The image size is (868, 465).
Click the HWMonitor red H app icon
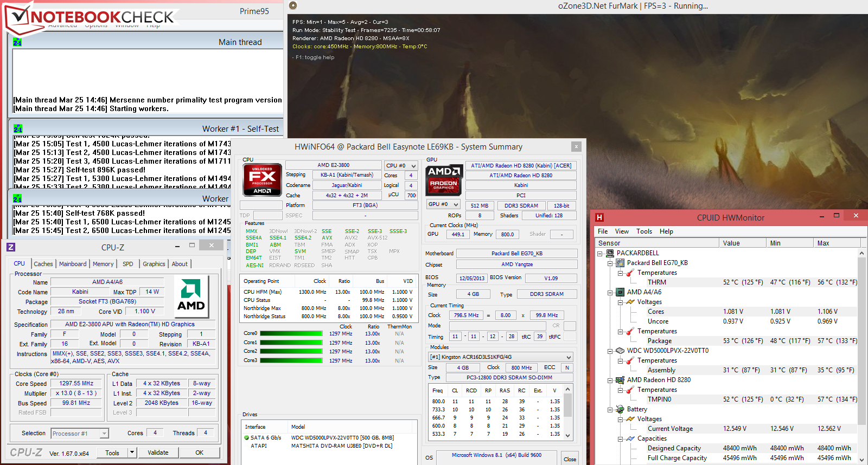coord(599,217)
